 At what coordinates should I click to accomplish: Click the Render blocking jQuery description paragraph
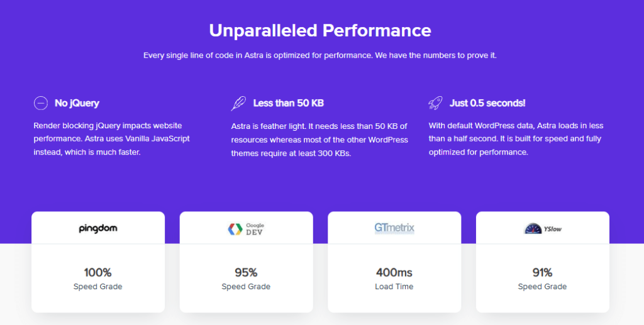pos(112,139)
